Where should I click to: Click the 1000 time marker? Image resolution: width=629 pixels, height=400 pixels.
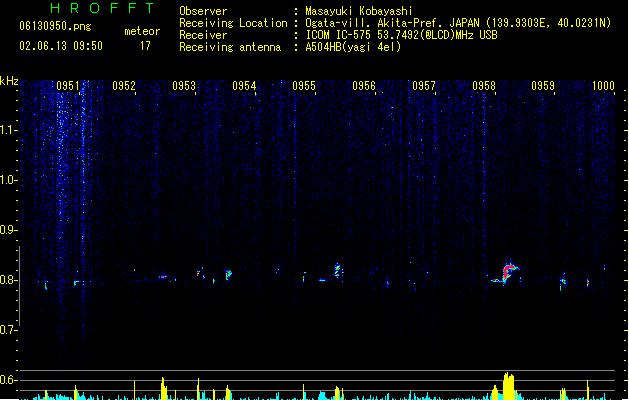pos(603,86)
